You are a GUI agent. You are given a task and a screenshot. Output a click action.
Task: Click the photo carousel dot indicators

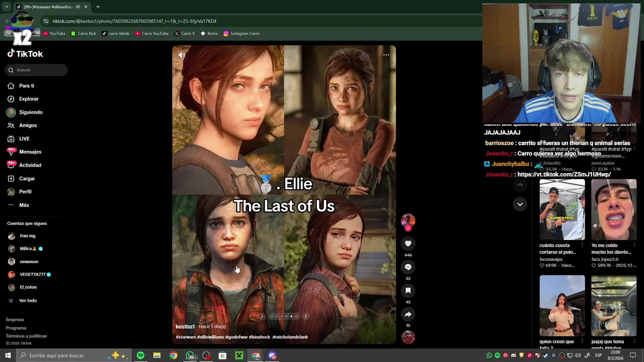[284, 316]
